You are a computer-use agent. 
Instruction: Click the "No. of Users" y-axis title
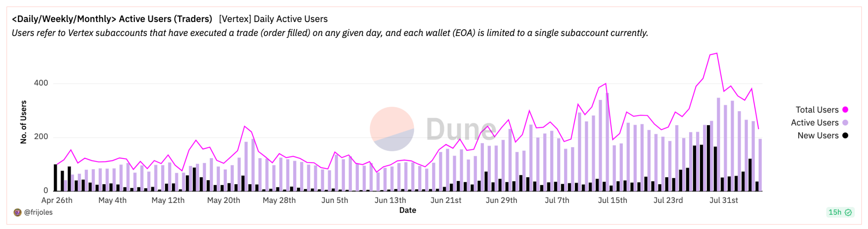pos(23,122)
